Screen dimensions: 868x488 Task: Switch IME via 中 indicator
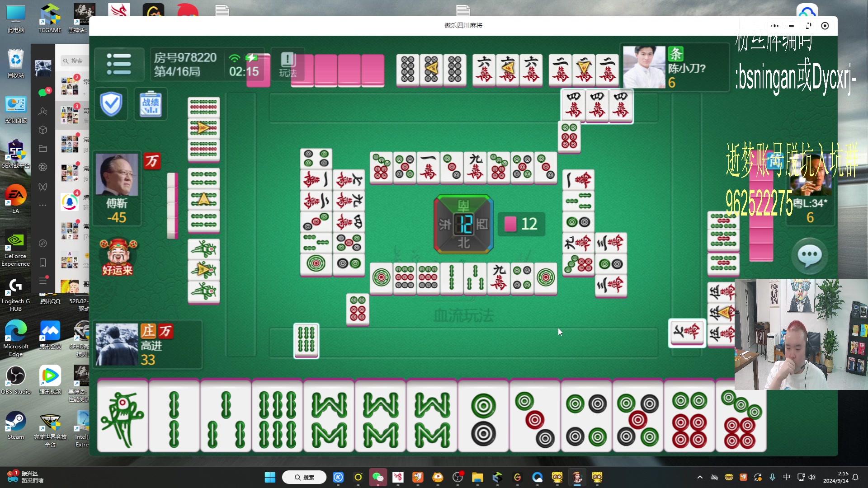[x=787, y=477]
